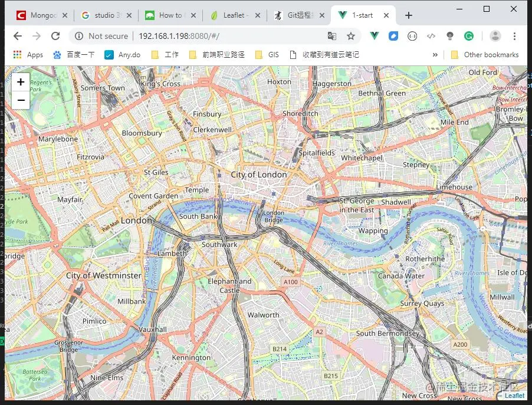Close the 1-start tab
This screenshot has height=405, width=532.
386,15
